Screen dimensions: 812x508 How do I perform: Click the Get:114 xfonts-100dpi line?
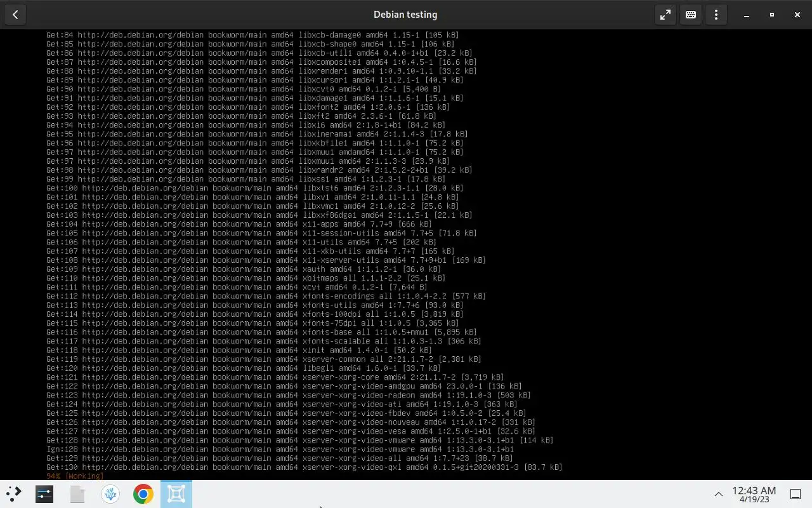pyautogui.click(x=254, y=314)
